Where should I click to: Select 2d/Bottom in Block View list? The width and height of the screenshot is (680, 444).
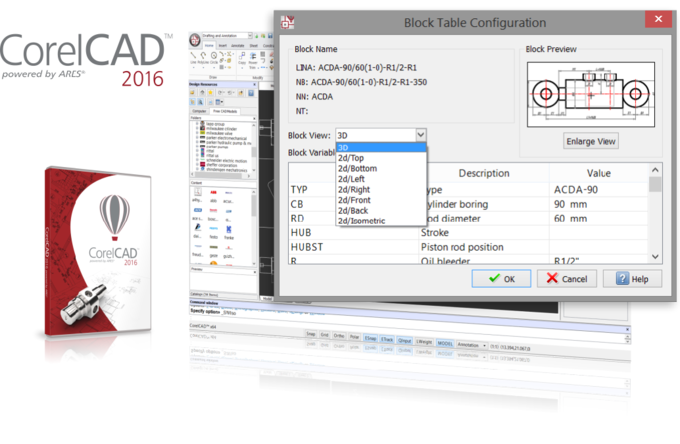(x=381, y=168)
